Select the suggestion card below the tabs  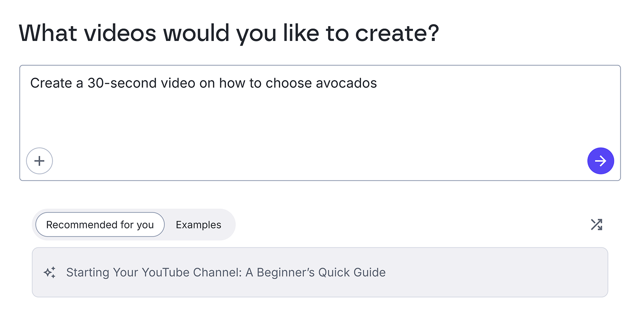pyautogui.click(x=320, y=272)
